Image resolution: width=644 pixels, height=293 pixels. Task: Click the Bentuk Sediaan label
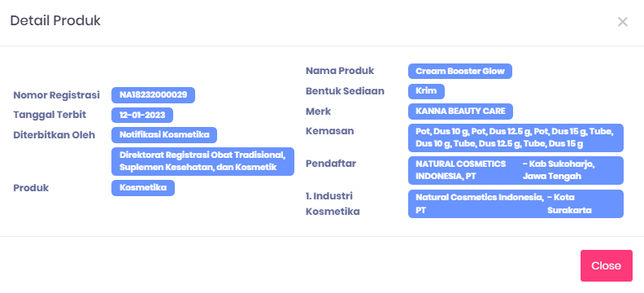click(x=345, y=91)
